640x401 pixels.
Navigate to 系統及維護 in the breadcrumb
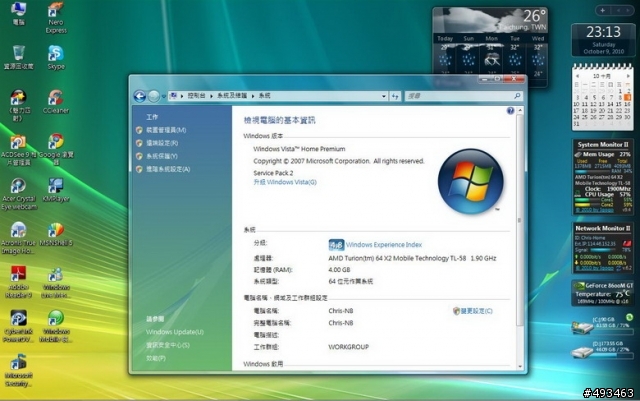coord(232,96)
